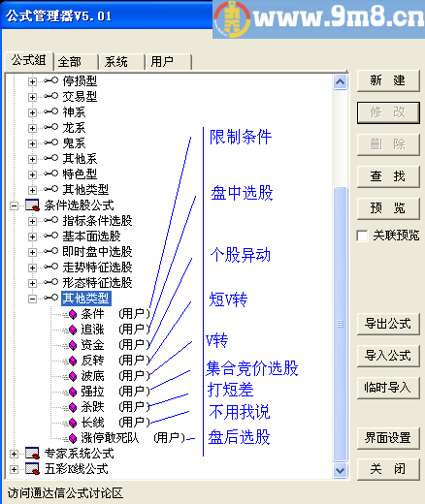The image size is (425, 504).
Task: Click the key icon beside 基本面选股
Action: coord(51,236)
